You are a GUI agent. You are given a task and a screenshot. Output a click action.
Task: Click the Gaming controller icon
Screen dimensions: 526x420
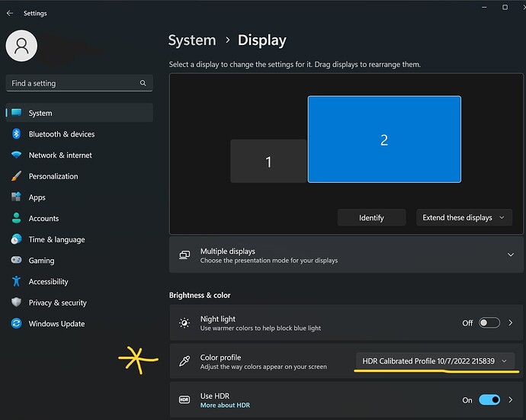pyautogui.click(x=16, y=260)
